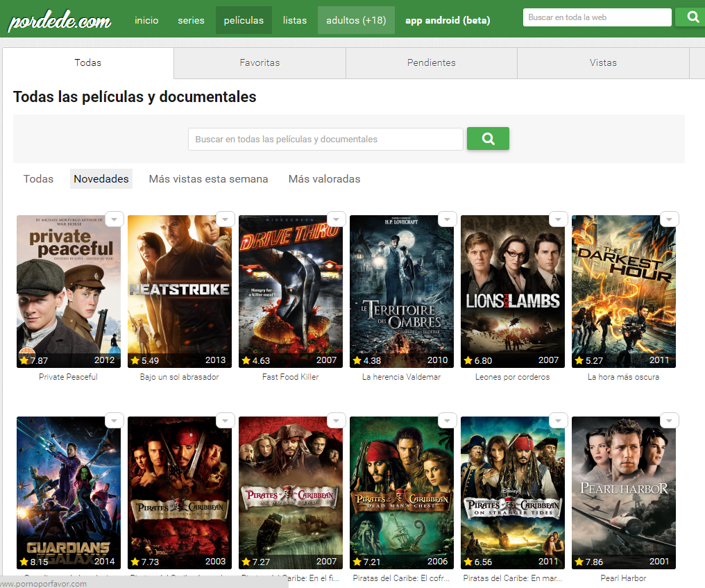Click the Pearl Harbor title link
705x588 pixels.
[624, 578]
